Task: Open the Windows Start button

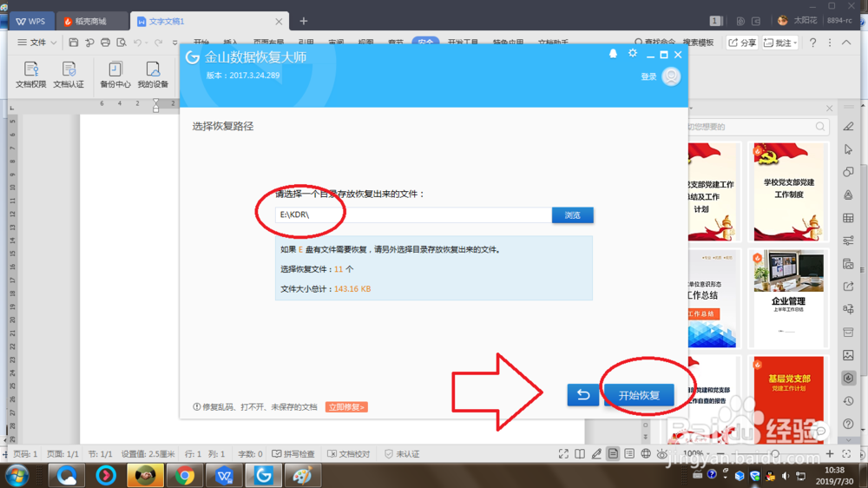Action: 16,476
